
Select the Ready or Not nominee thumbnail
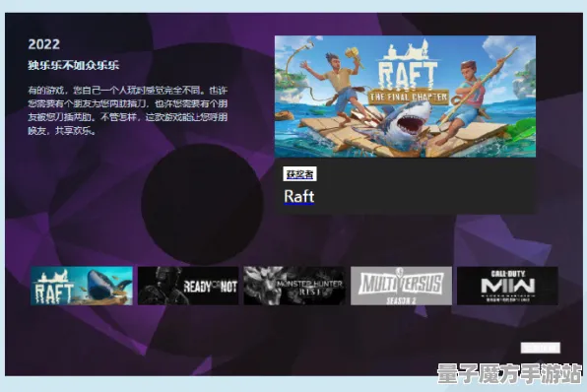pos(188,286)
